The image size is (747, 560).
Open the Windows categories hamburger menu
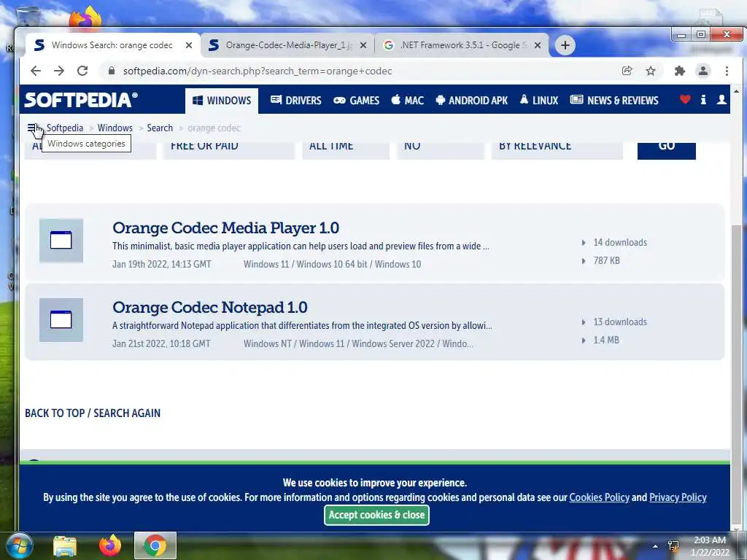[x=32, y=128]
